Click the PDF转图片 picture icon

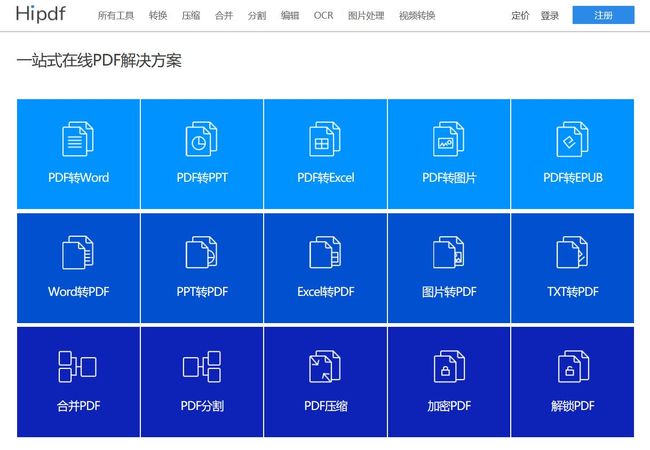(449, 139)
